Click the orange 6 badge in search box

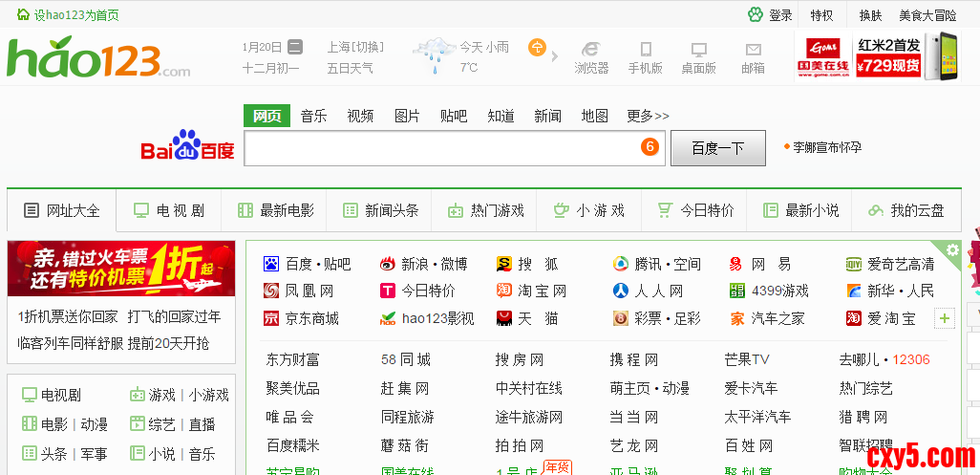pyautogui.click(x=650, y=147)
